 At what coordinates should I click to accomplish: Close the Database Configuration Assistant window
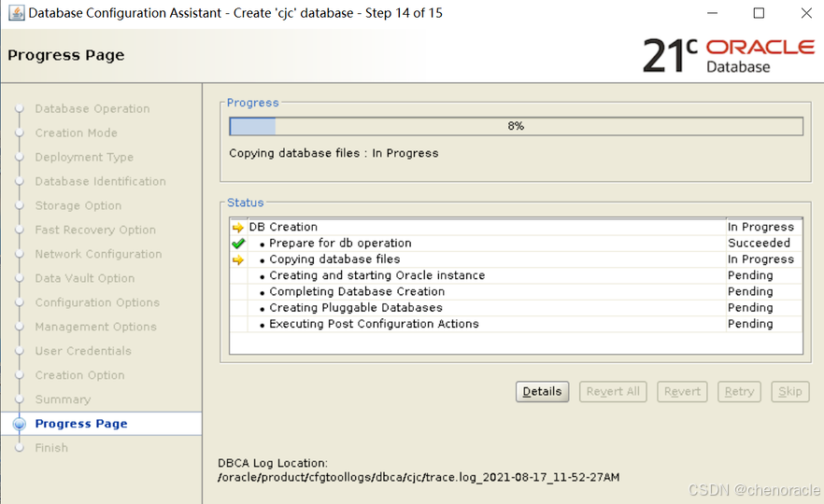click(806, 13)
